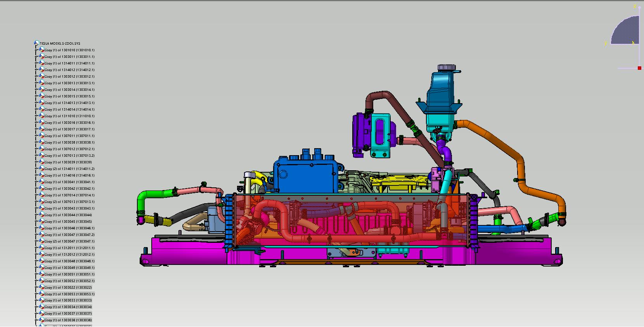Click the TESLA MODEL S COOL SYS root product icon
The height and width of the screenshot is (327, 644).
pyautogui.click(x=36, y=43)
